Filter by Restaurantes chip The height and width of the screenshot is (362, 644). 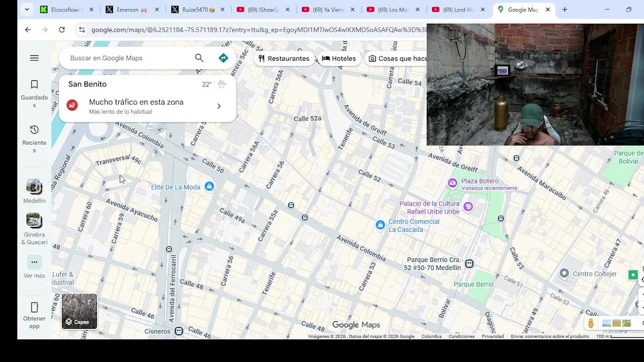[x=284, y=58]
